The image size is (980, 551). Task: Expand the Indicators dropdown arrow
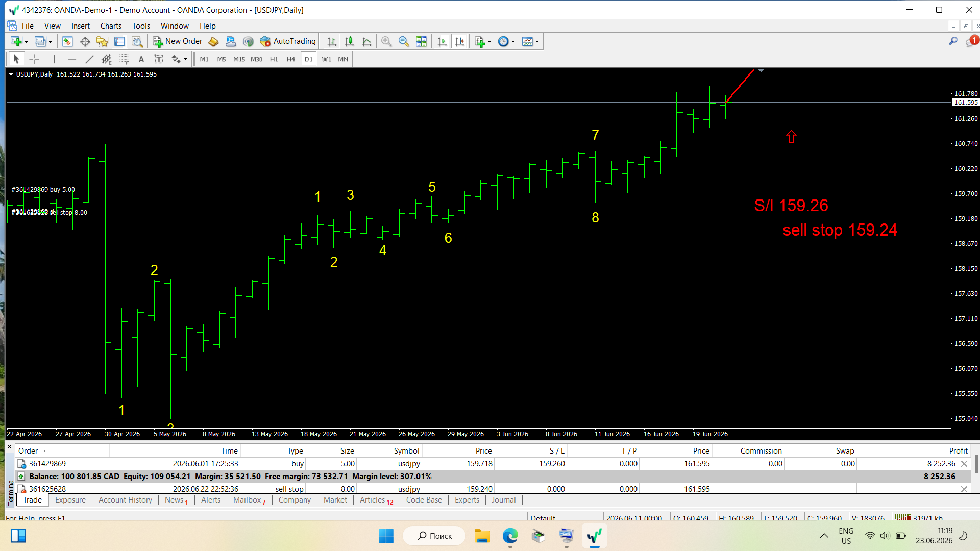[x=489, y=42]
